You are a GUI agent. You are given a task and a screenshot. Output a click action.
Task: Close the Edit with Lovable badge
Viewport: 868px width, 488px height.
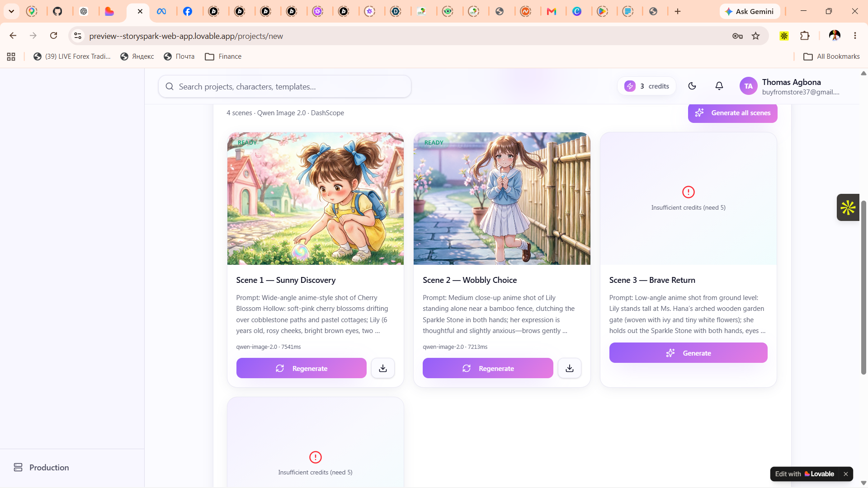846,474
